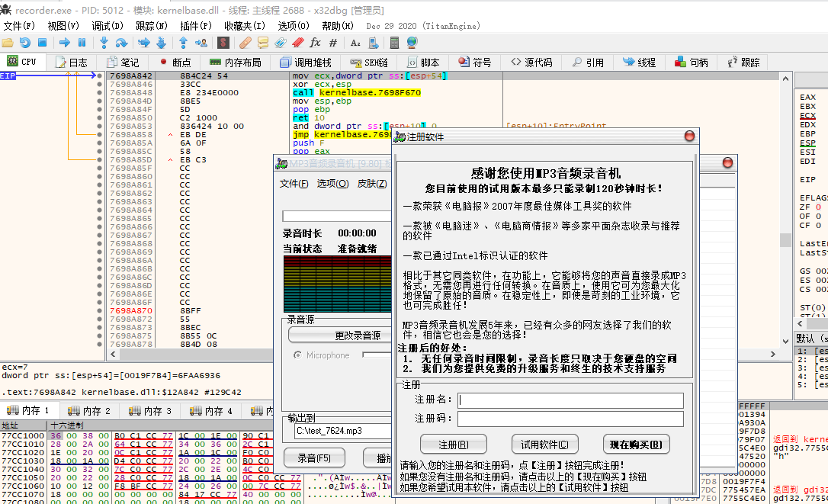
Task: Toggle breakpoint dot at address 7698A870
Action: click(99, 310)
